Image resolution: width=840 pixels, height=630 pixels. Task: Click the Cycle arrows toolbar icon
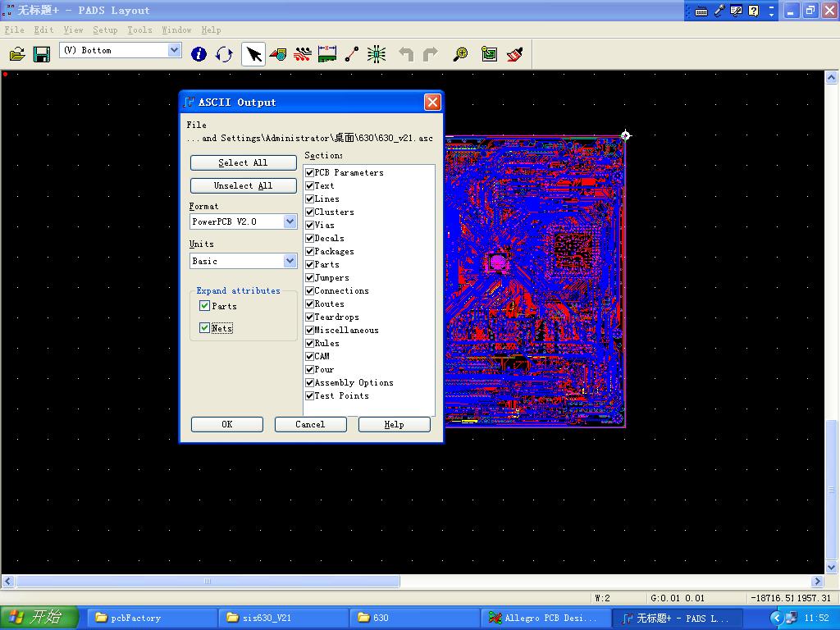click(224, 54)
